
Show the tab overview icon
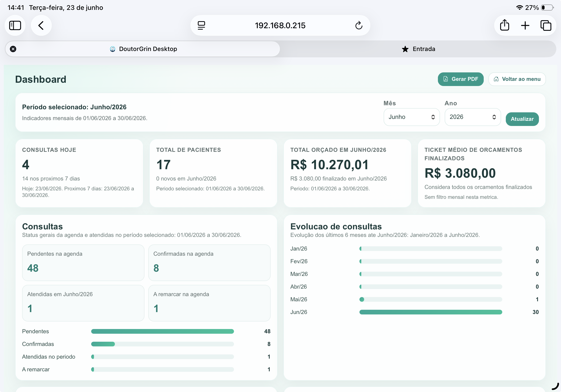pos(546,25)
